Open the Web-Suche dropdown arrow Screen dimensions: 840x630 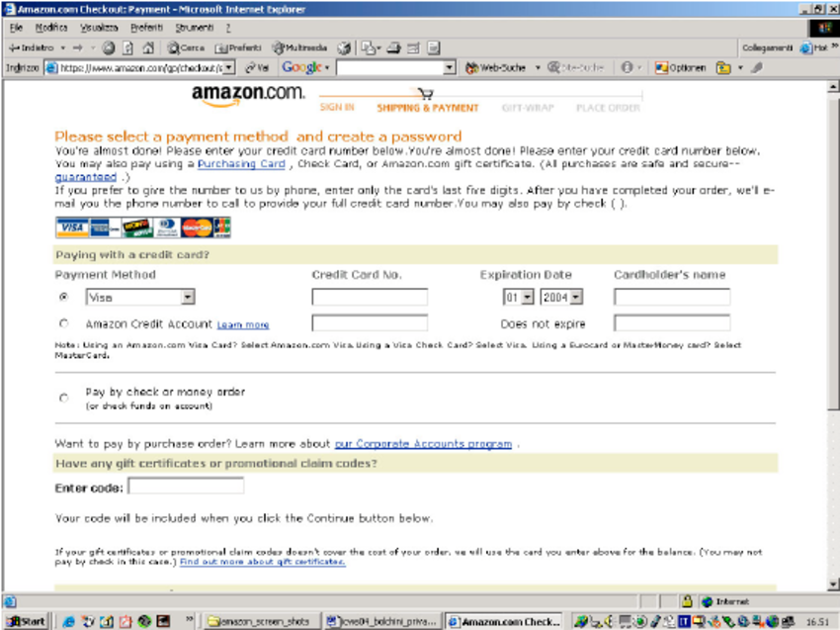538,68
